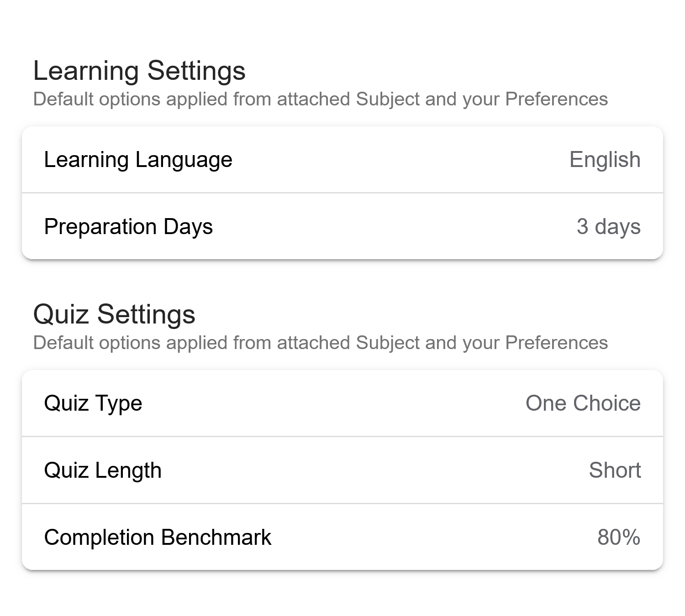The width and height of the screenshot is (685, 616).
Task: Click the English language value
Action: pos(605,160)
